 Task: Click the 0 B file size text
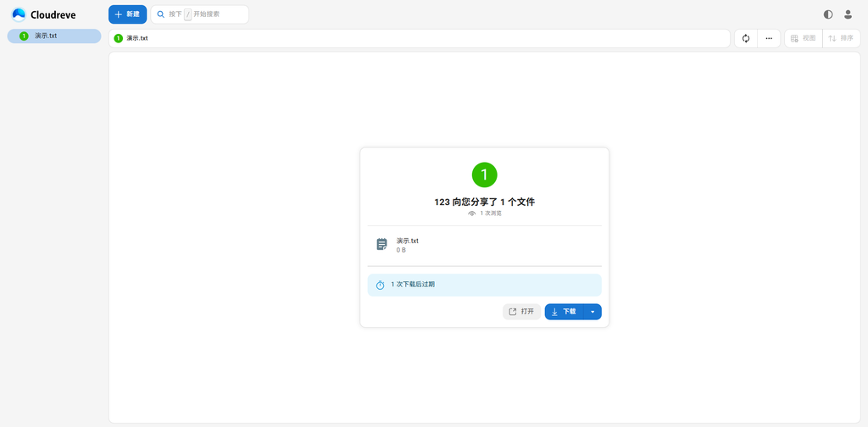point(401,250)
